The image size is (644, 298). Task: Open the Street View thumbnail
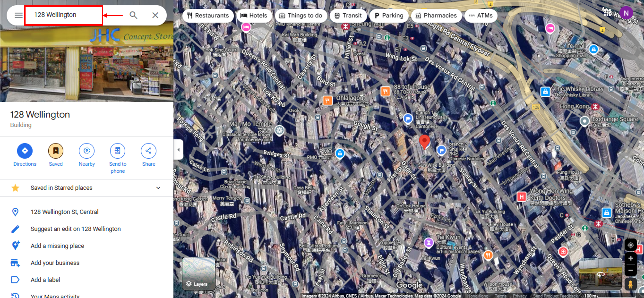click(x=600, y=274)
